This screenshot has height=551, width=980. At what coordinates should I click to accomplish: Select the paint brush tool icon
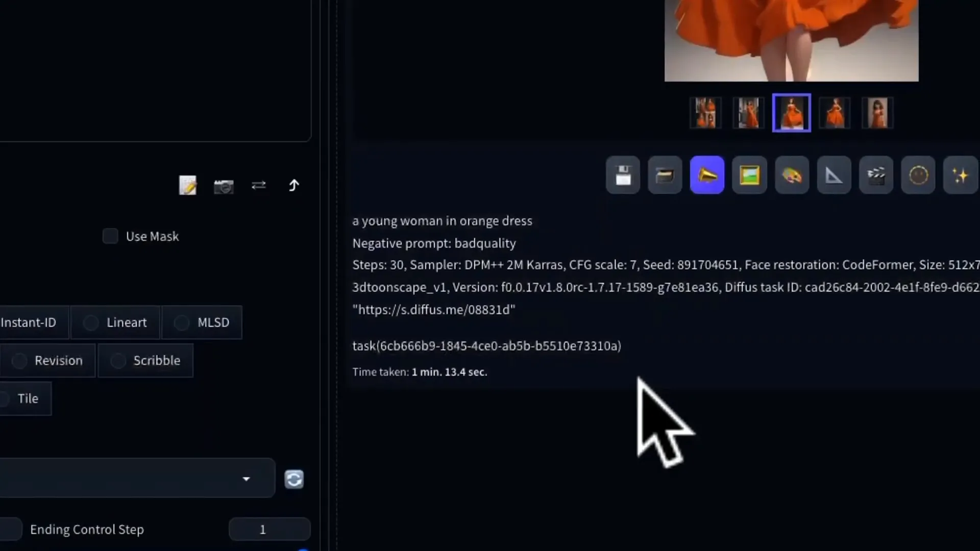point(791,175)
